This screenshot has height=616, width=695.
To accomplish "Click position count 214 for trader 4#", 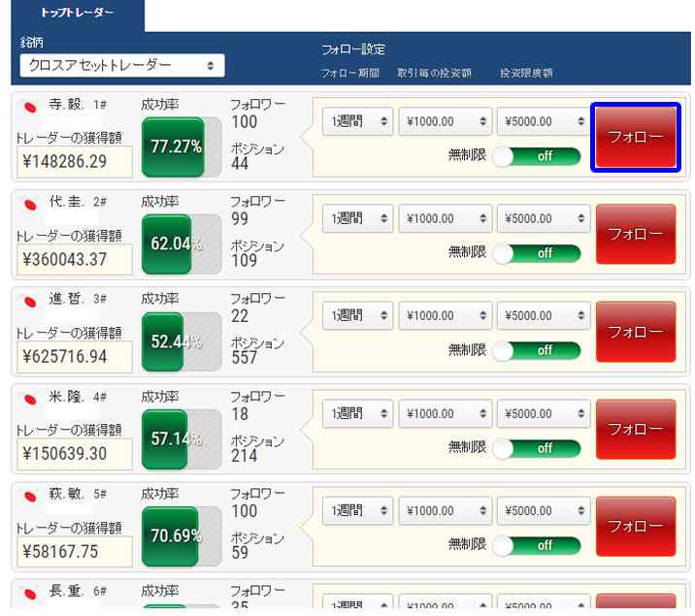I will click(x=245, y=456).
